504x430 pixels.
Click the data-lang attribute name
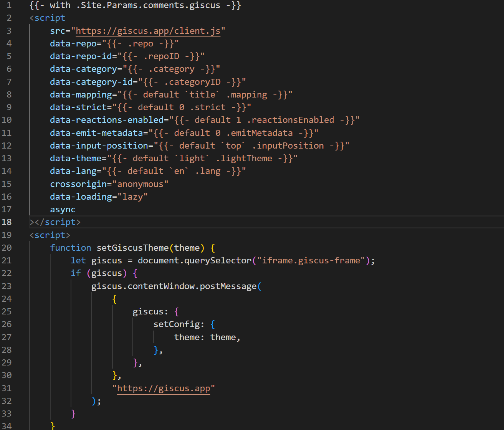click(x=73, y=171)
